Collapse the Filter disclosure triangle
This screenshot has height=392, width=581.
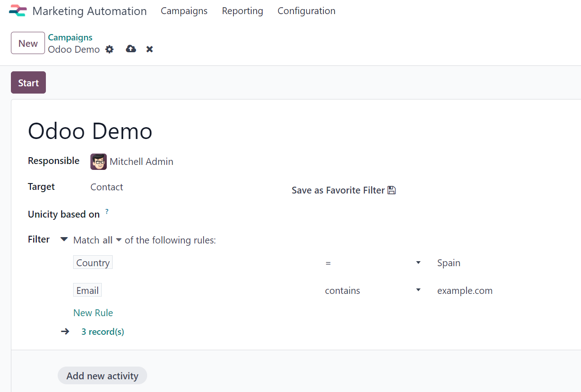pyautogui.click(x=64, y=239)
